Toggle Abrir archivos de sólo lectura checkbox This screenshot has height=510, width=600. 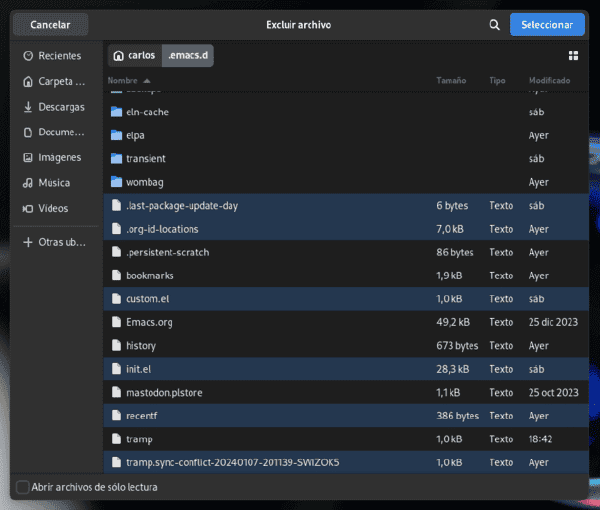[x=23, y=487]
